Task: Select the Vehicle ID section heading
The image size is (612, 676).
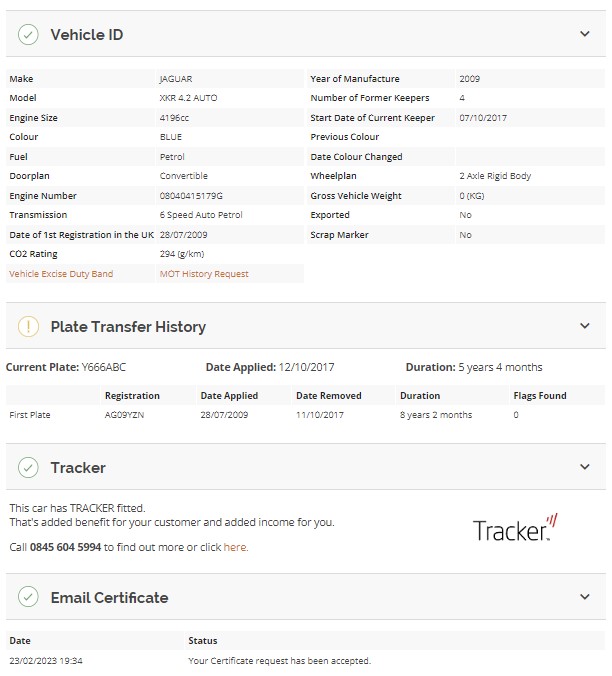Action: point(87,34)
